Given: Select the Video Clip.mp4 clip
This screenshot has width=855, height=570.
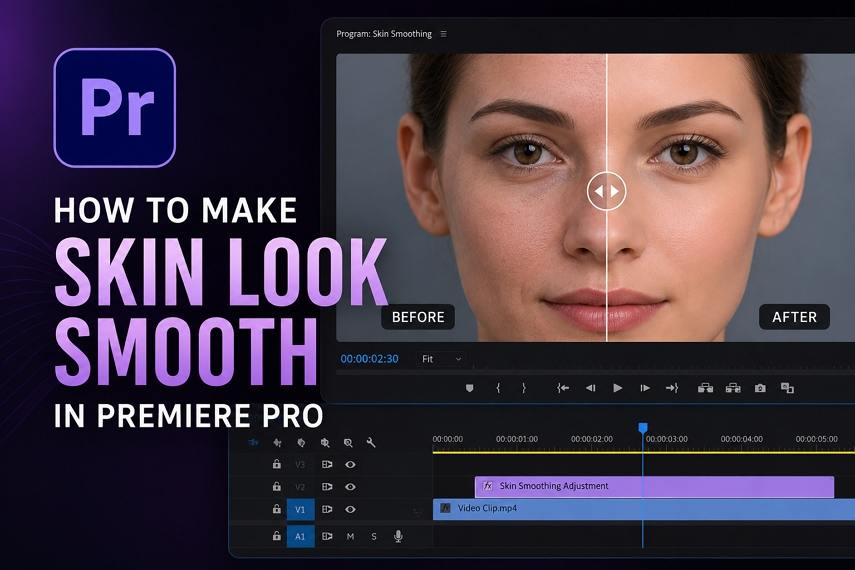Looking at the screenshot, I should [644, 509].
